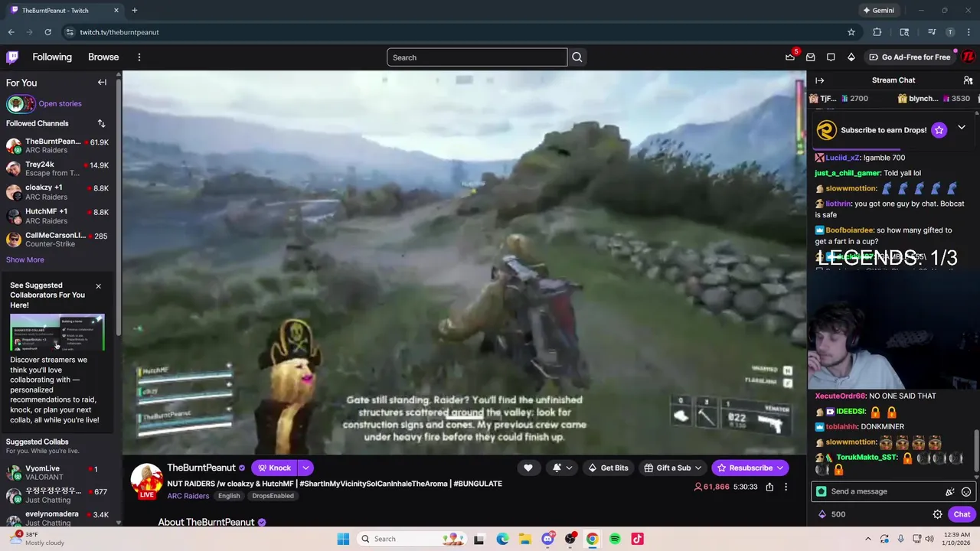Open stream options three-dot menu
Viewport: 980px width, 551px height.
tap(786, 487)
